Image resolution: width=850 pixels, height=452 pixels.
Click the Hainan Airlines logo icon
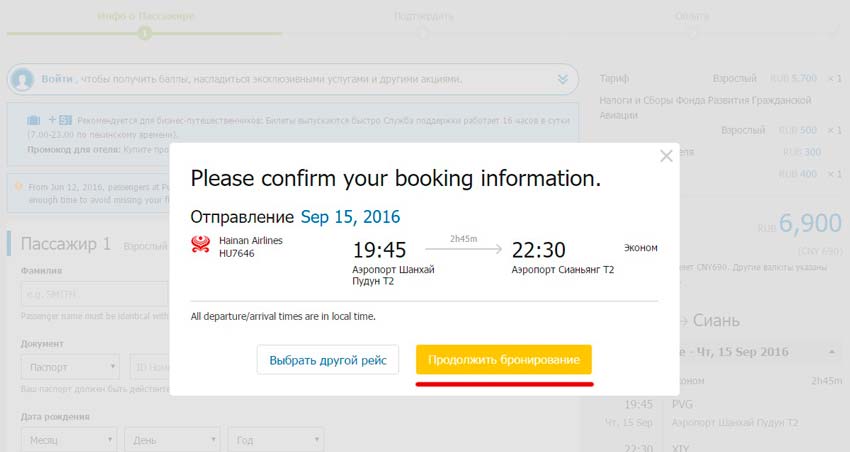click(200, 245)
